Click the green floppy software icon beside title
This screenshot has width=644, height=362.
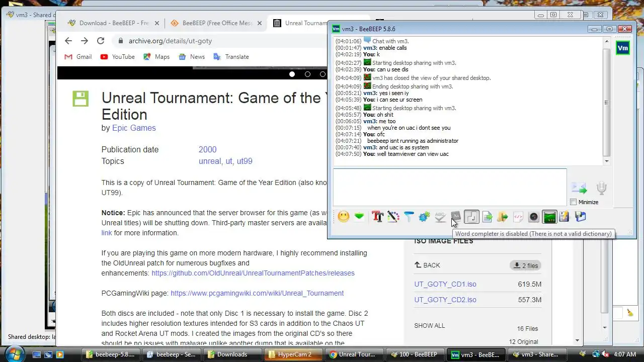pyautogui.click(x=80, y=99)
